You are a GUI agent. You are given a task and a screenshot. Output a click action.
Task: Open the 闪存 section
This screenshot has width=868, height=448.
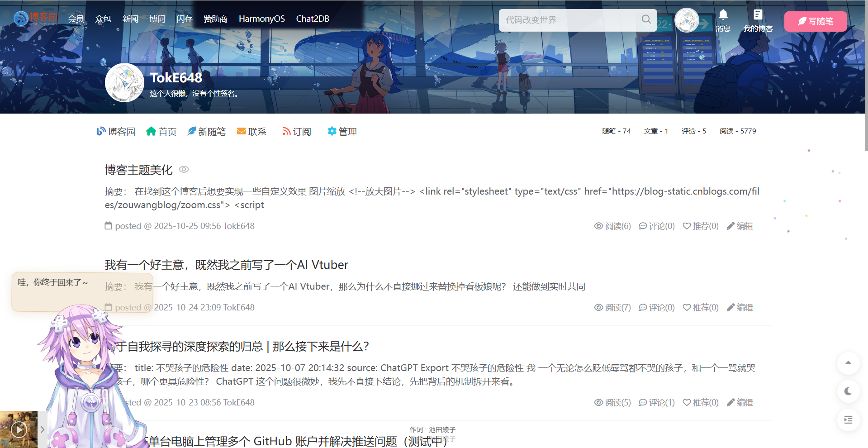click(x=185, y=19)
